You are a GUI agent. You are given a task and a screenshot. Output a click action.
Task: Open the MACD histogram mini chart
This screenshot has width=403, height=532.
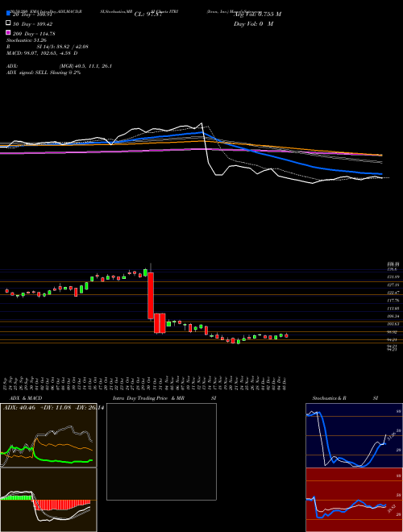(48, 500)
